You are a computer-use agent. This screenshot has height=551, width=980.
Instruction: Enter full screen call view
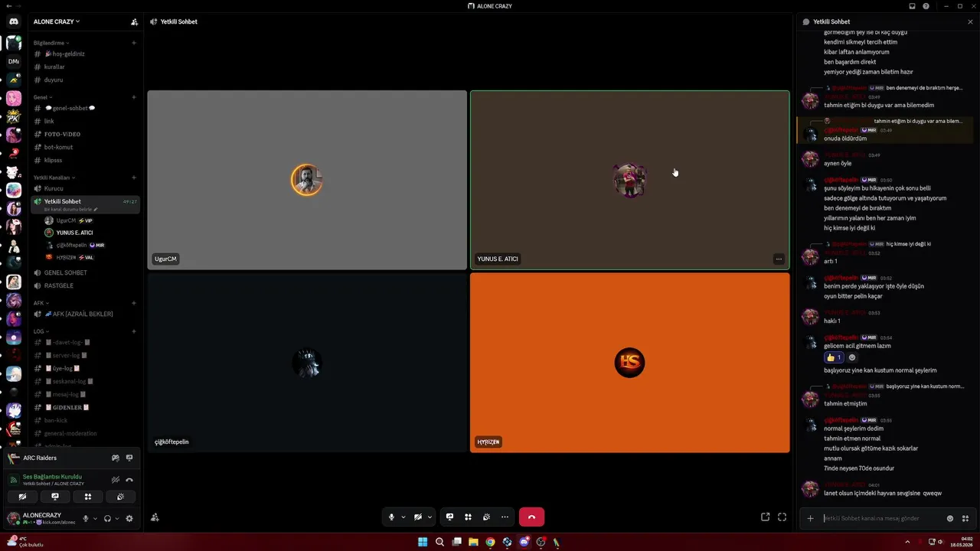pyautogui.click(x=782, y=517)
